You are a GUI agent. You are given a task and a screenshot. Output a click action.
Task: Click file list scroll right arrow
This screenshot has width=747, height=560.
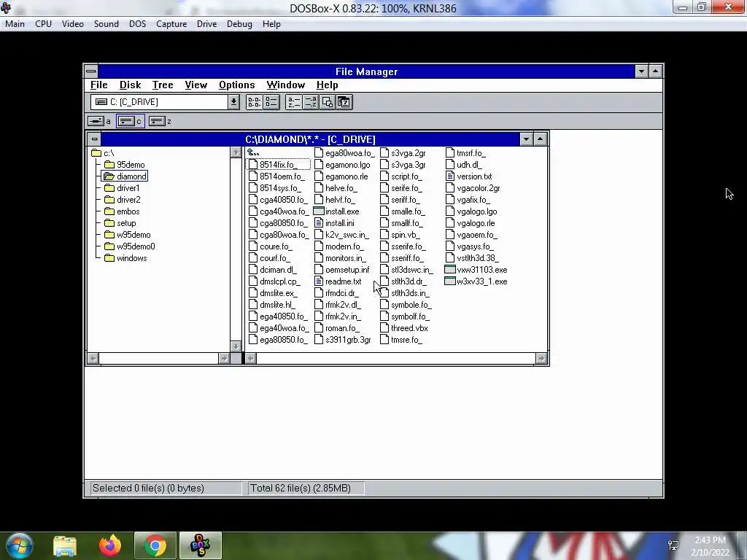pyautogui.click(x=541, y=359)
